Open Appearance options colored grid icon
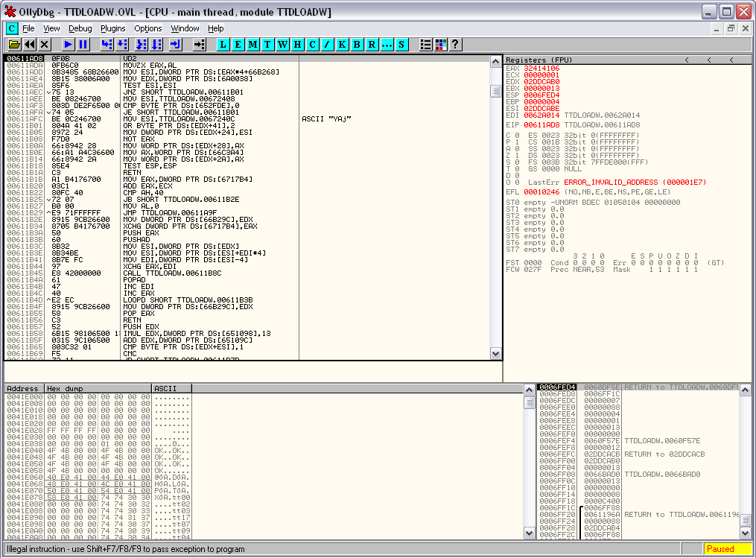 click(441, 45)
